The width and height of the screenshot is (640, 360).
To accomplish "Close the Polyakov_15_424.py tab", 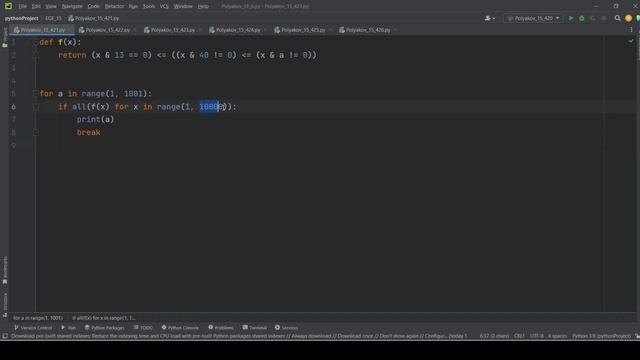I will point(265,30).
